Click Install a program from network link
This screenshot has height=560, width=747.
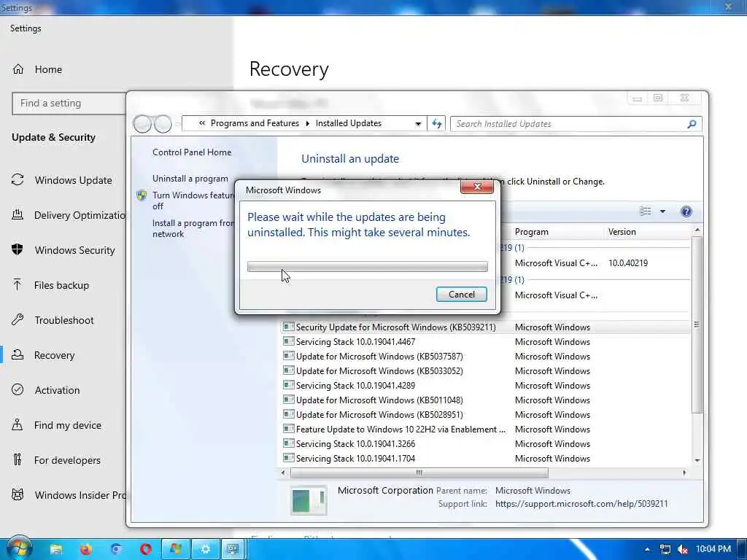click(x=193, y=228)
